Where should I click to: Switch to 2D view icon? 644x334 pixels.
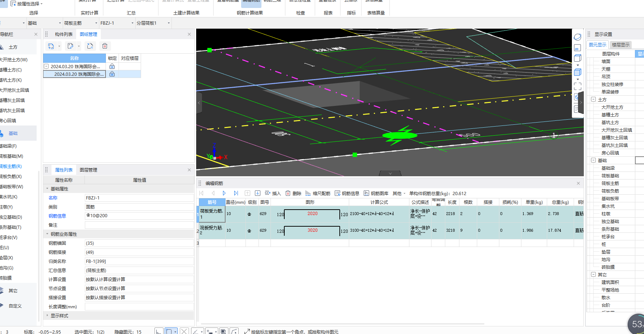(x=578, y=48)
